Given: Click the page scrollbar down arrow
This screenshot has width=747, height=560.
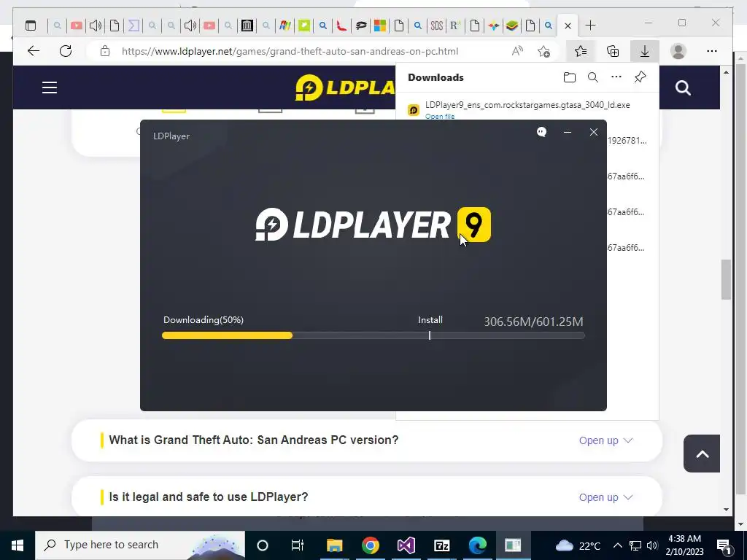Looking at the screenshot, I should [x=726, y=510].
